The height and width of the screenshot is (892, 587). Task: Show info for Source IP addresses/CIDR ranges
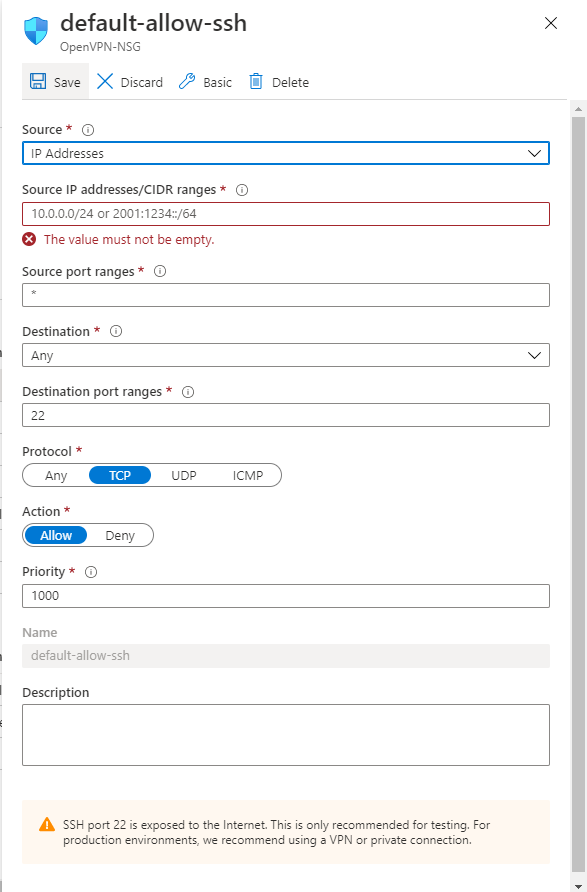pyautogui.click(x=242, y=190)
